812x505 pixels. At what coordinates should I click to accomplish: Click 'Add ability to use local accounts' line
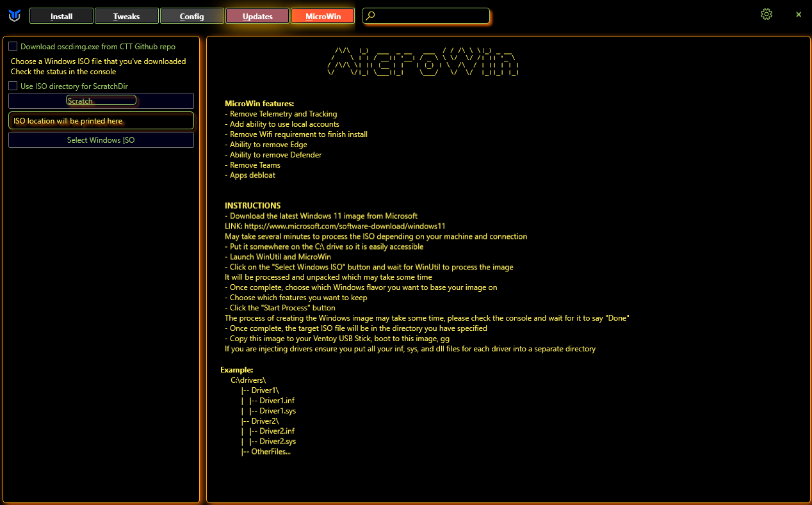pyautogui.click(x=282, y=124)
